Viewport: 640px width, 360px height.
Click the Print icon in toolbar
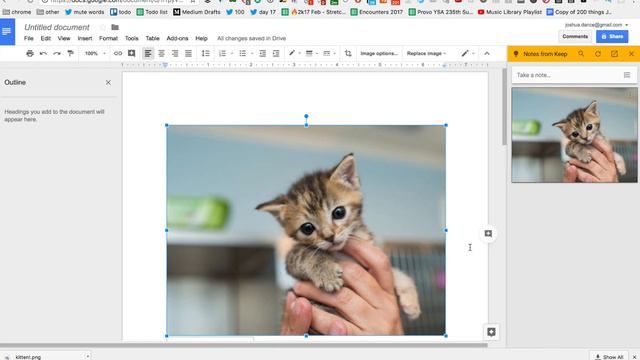pos(30,53)
